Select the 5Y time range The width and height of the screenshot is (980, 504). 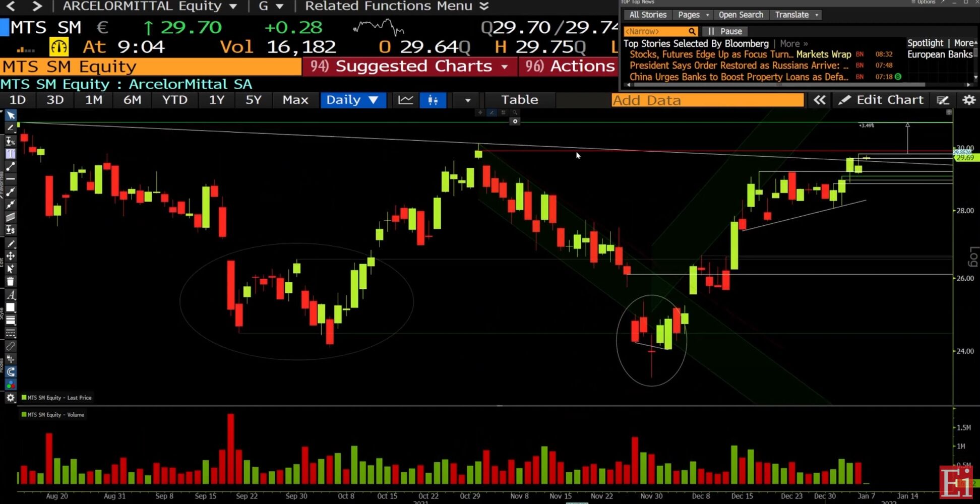click(x=254, y=100)
